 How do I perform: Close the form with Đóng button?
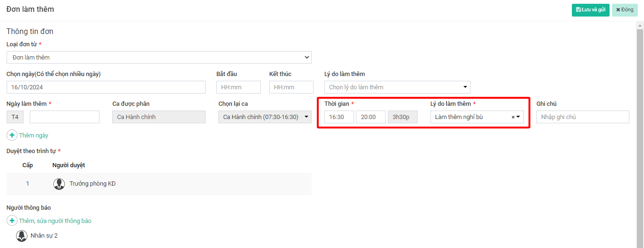click(x=625, y=10)
